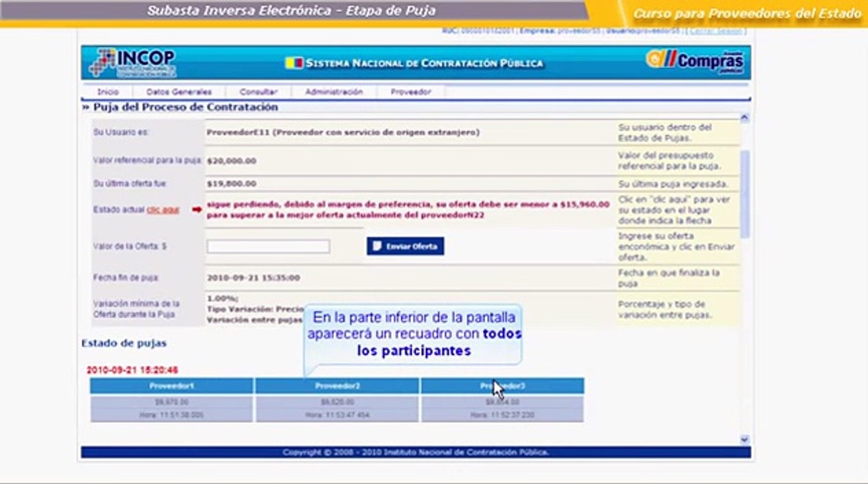Click the Enviar Oferta button
Image resolution: width=868 pixels, height=484 pixels.
tap(405, 246)
